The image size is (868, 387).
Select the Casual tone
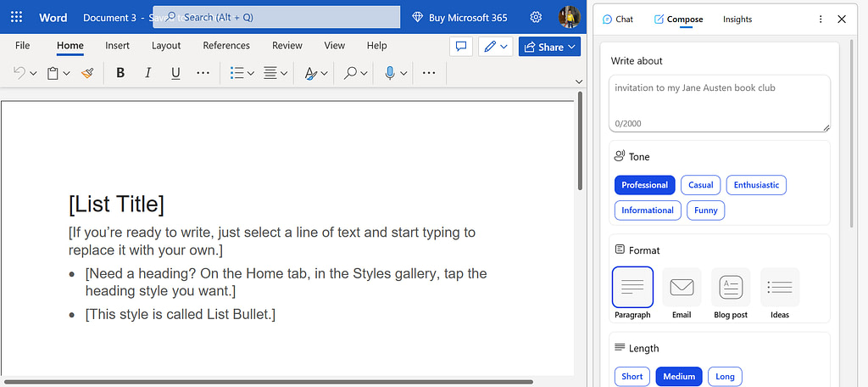click(x=701, y=185)
